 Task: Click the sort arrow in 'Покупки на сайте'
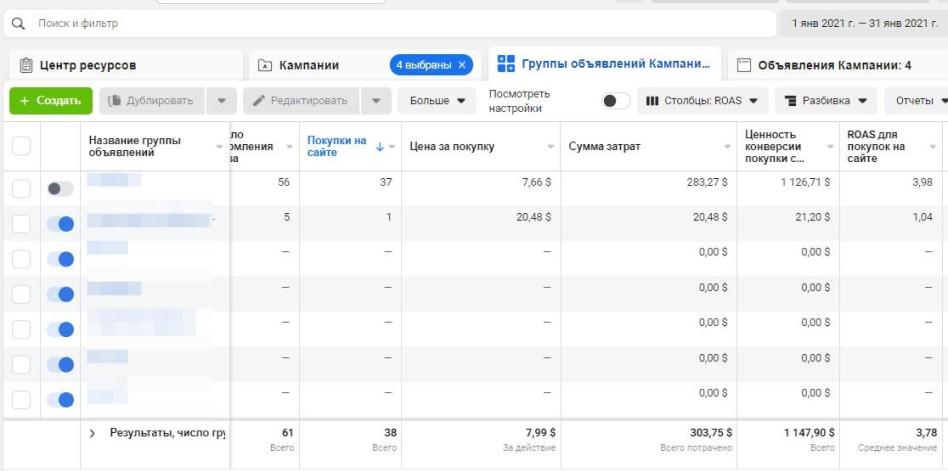[x=380, y=147]
